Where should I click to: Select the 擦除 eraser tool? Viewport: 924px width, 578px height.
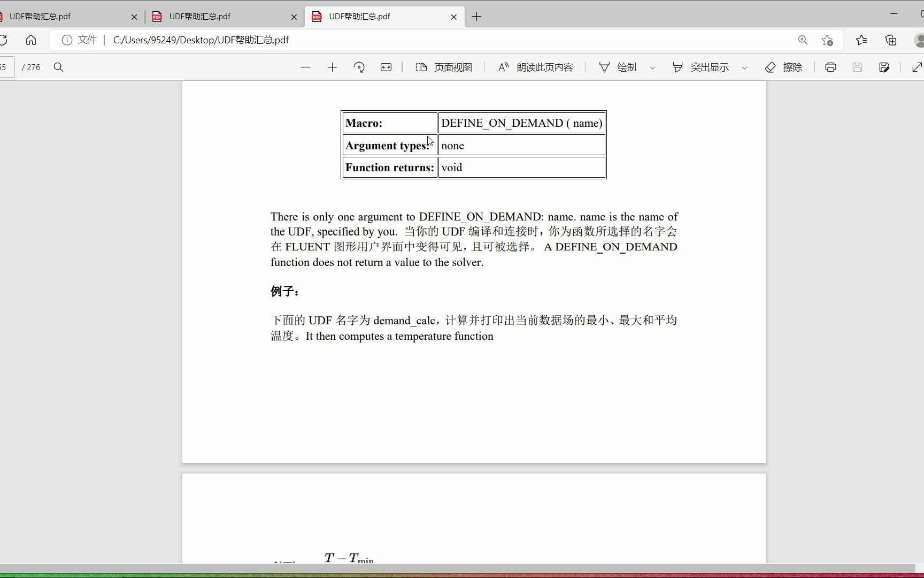coord(784,67)
